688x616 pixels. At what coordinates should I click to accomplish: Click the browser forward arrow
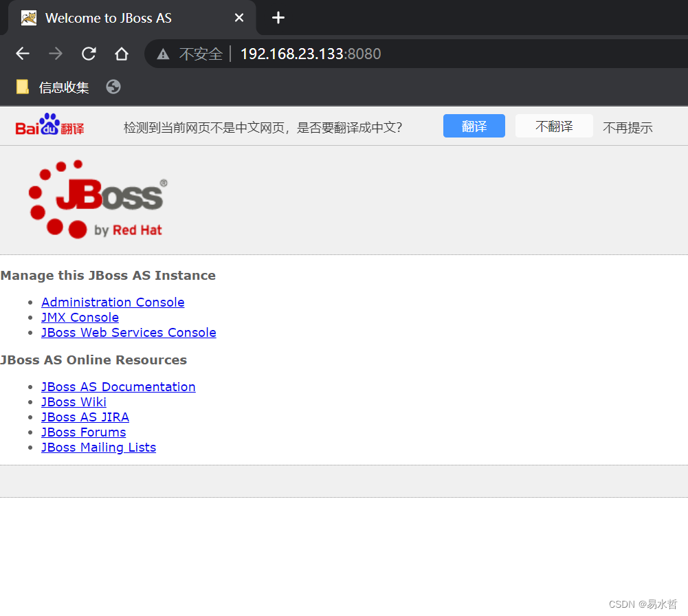56,54
